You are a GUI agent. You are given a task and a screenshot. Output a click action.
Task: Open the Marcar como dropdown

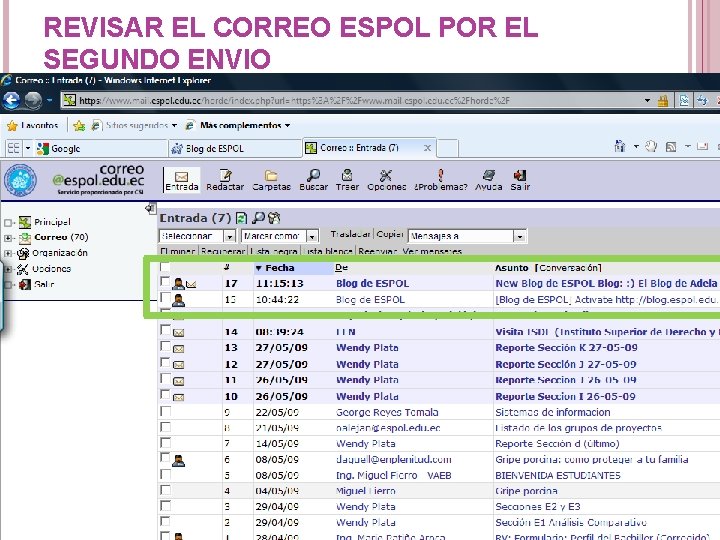click(280, 236)
